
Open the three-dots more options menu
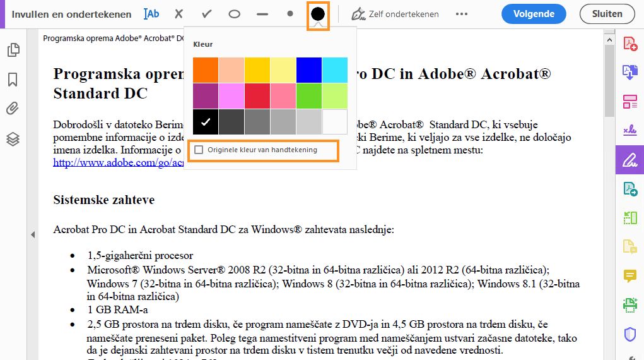click(462, 14)
